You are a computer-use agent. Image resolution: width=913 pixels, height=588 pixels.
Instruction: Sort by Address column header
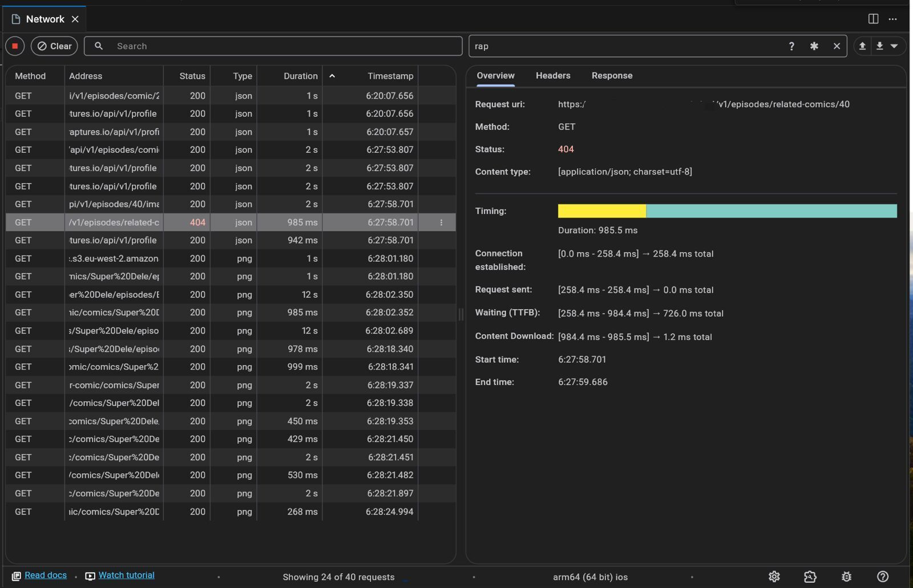point(114,76)
